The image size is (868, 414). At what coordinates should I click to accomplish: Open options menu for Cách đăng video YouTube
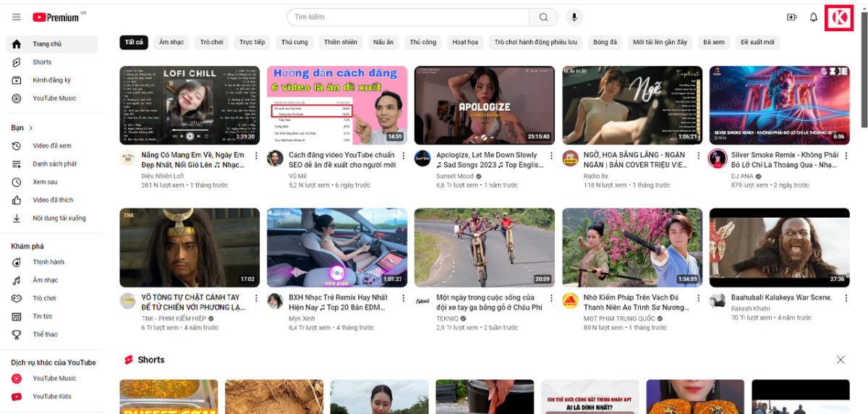click(403, 156)
